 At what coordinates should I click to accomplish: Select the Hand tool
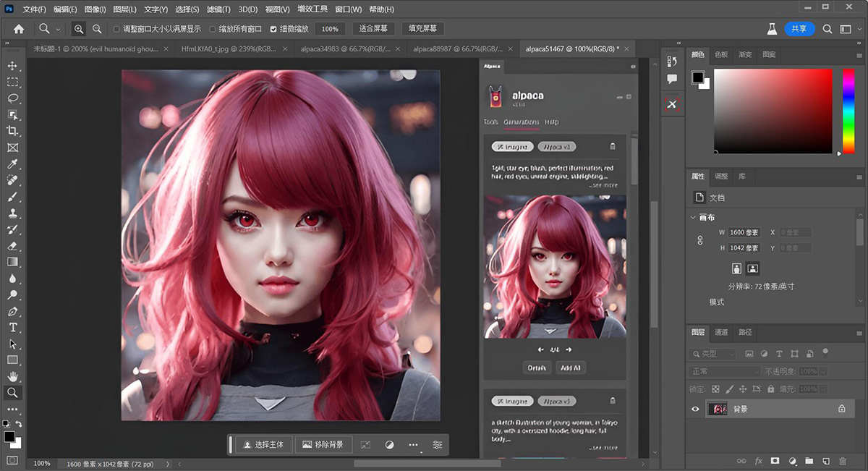tap(13, 376)
